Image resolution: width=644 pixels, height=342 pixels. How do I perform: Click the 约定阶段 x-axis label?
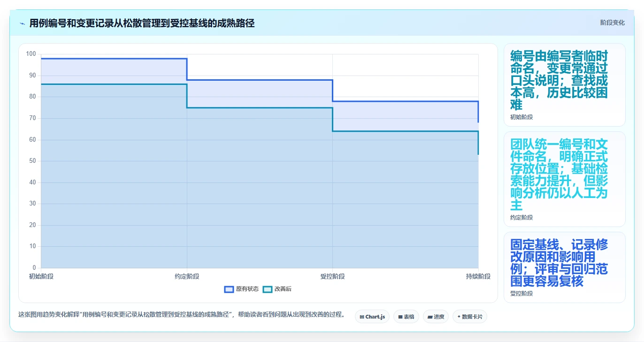[187, 276]
